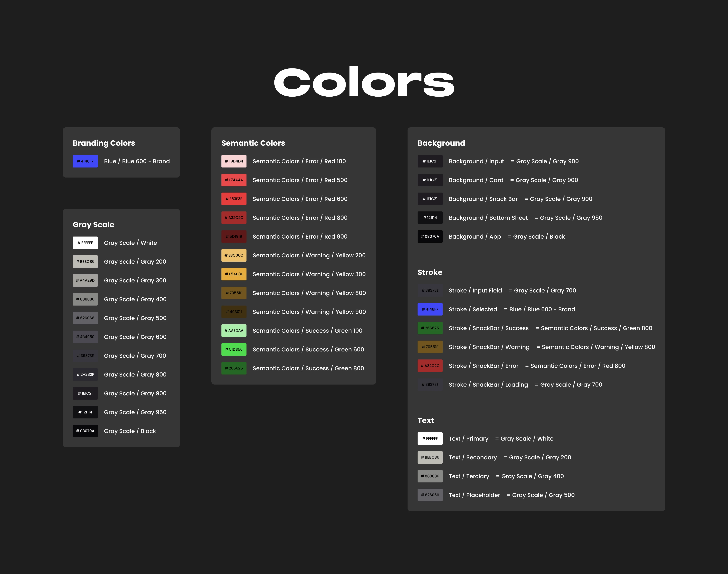Click the 'Stroke' section heading
The width and height of the screenshot is (728, 574).
430,272
